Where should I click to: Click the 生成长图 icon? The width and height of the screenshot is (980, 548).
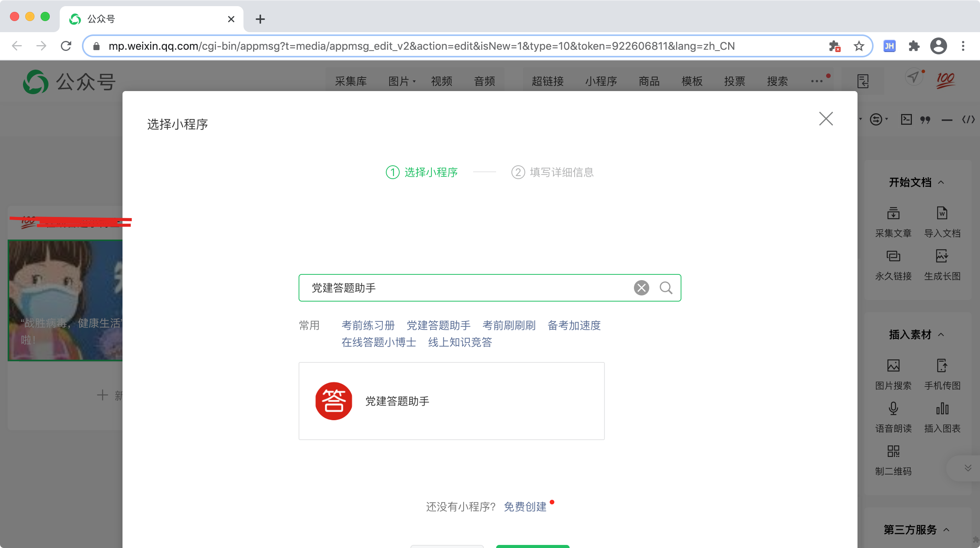coord(942,256)
